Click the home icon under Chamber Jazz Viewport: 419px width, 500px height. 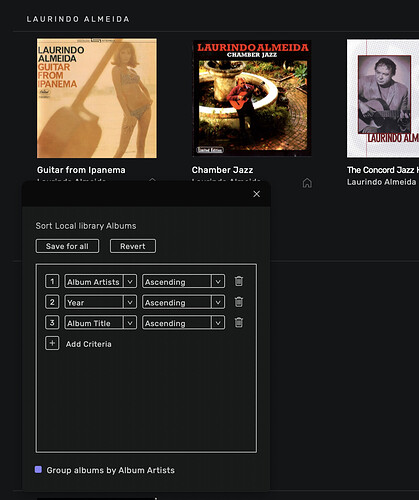pyautogui.click(x=307, y=183)
